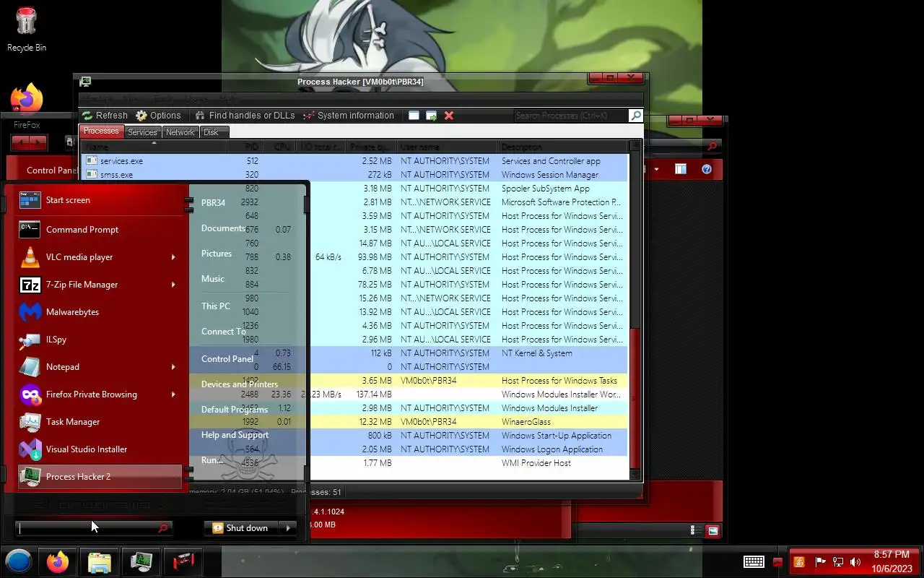The height and width of the screenshot is (578, 924).
Task: Click the Process Hacker taskbar icon
Action: click(x=141, y=561)
